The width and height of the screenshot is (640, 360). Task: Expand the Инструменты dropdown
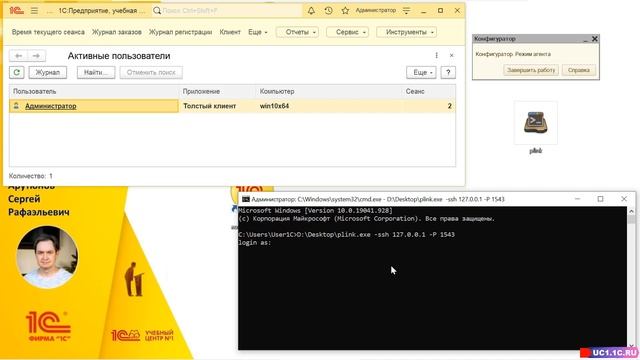406,32
